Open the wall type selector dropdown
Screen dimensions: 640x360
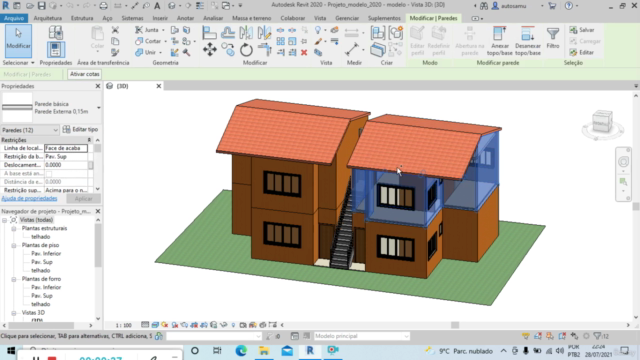98,108
